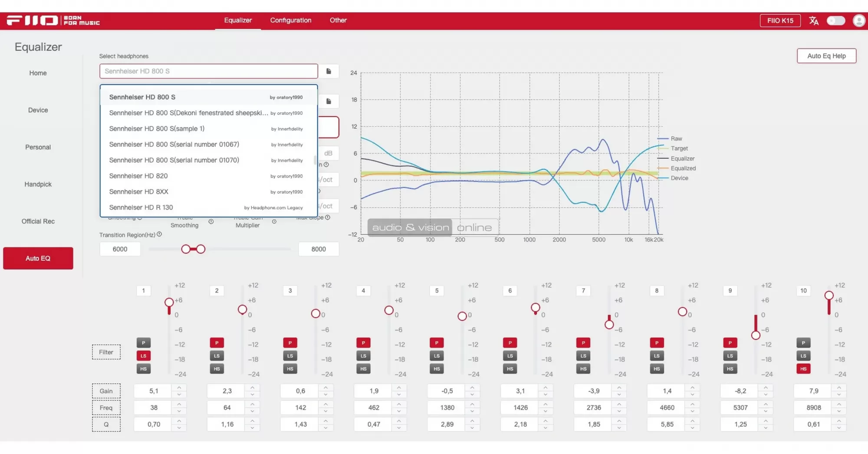
Task: Click the Transition Region info icon
Action: tap(159, 234)
